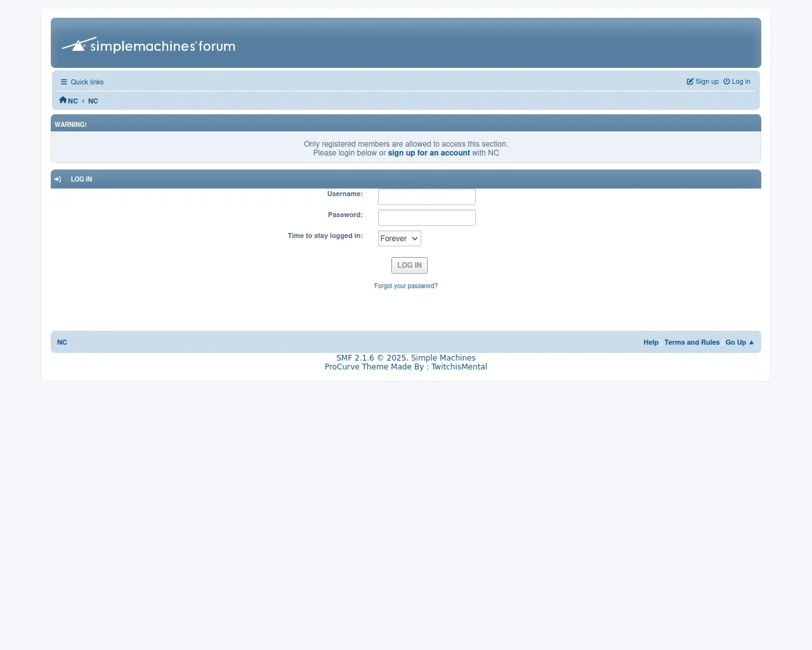Screen dimensions: 812x650
Task: Open the Quick links menu
Action: 87,82
